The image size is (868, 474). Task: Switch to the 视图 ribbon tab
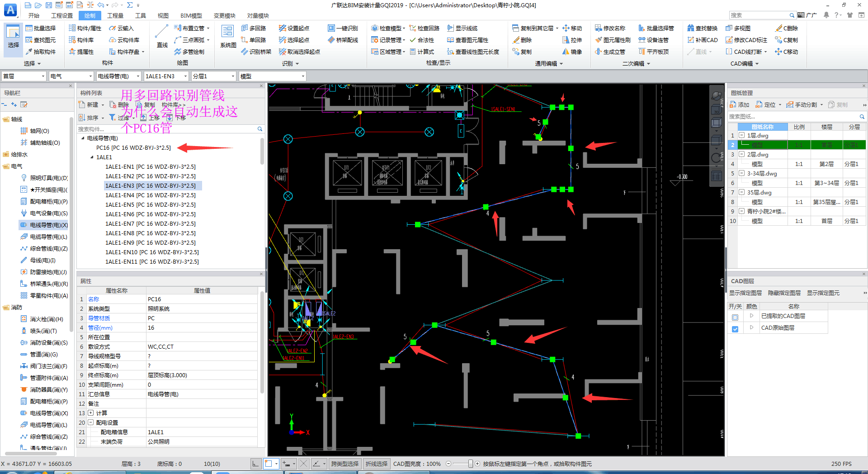click(x=163, y=15)
